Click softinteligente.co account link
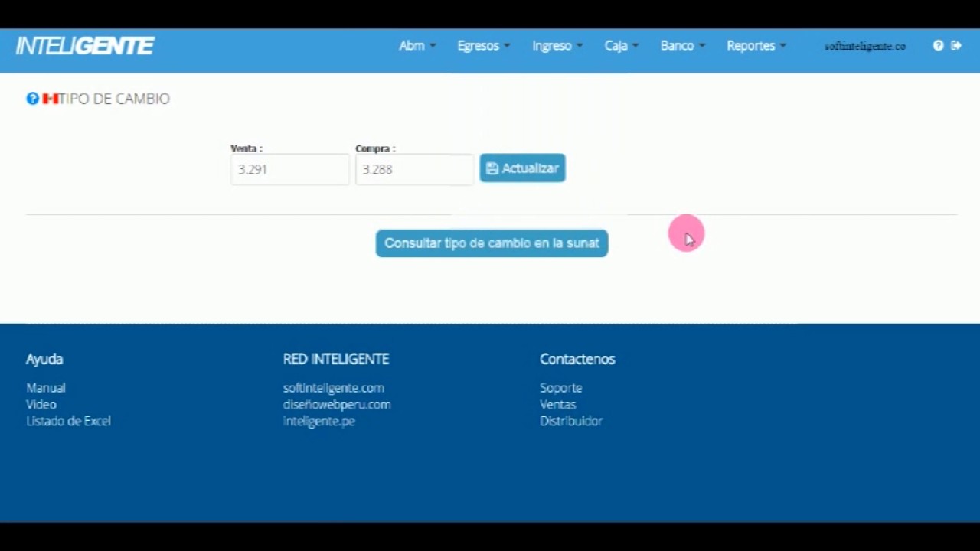980x551 pixels. point(865,46)
